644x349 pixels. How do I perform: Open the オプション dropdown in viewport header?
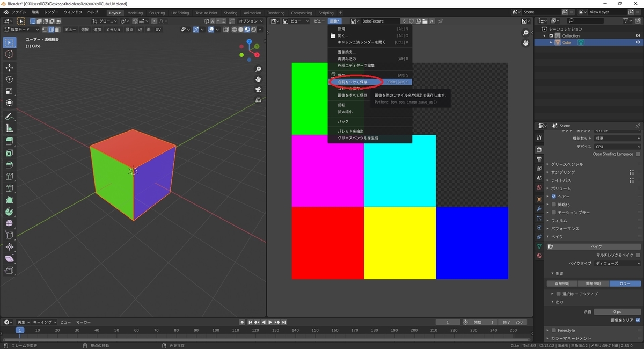tap(251, 21)
